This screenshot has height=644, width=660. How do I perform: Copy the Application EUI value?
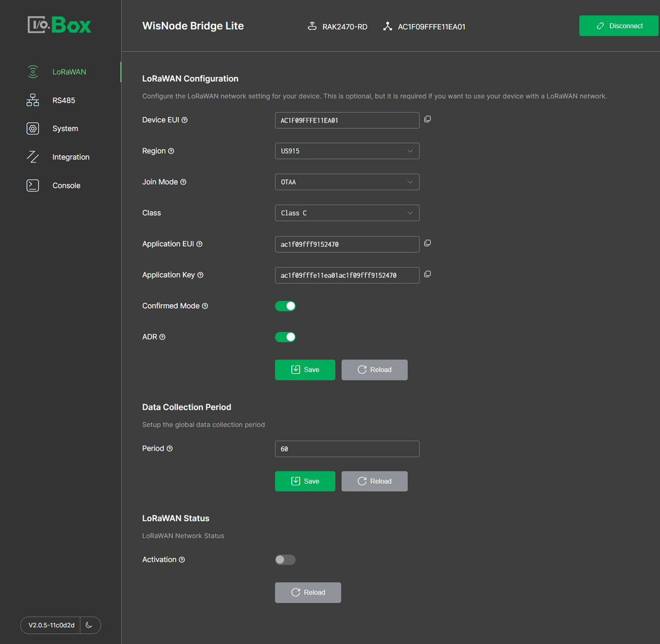pyautogui.click(x=427, y=243)
